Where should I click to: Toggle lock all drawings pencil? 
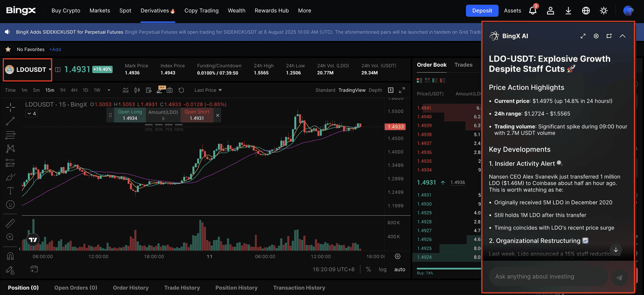tap(10, 270)
